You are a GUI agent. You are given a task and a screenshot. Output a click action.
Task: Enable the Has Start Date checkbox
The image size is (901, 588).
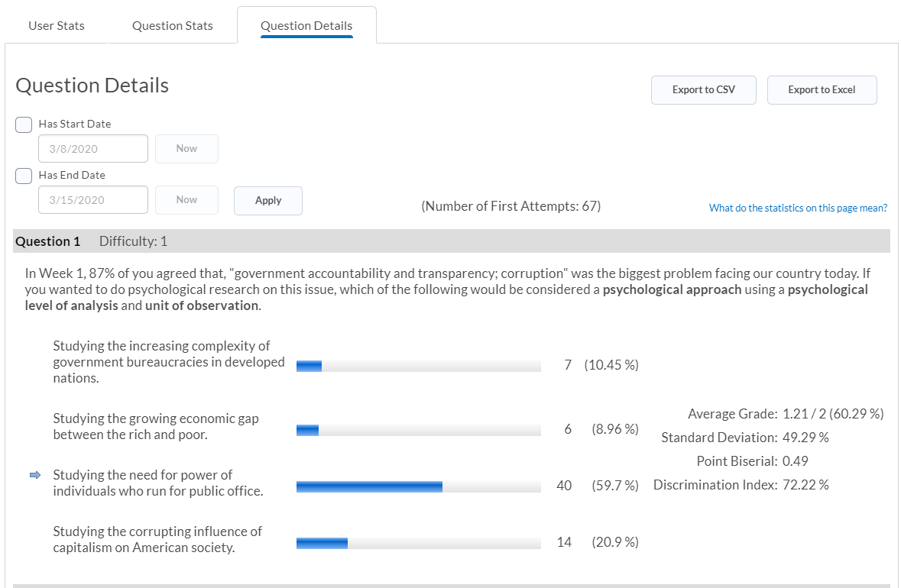click(24, 124)
